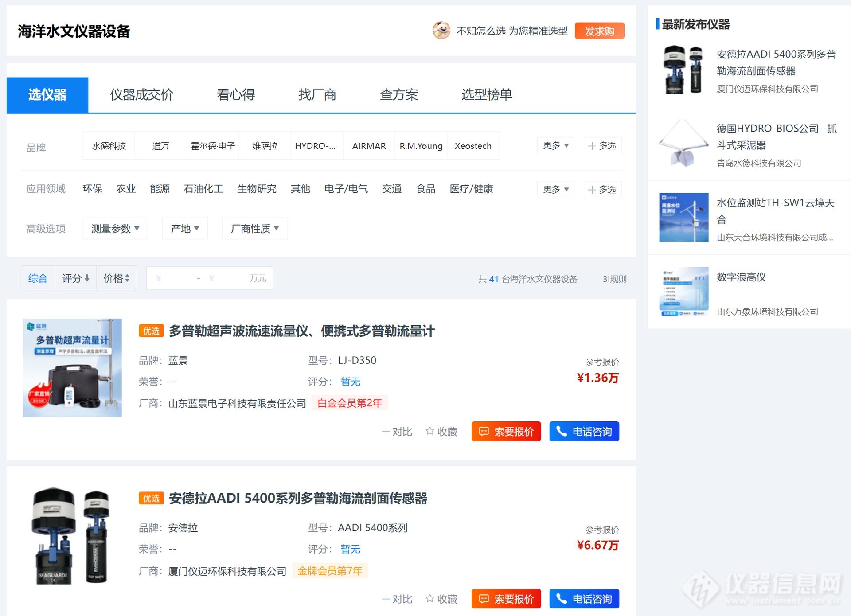
Task: Click the minimum price input field
Action: click(173, 278)
